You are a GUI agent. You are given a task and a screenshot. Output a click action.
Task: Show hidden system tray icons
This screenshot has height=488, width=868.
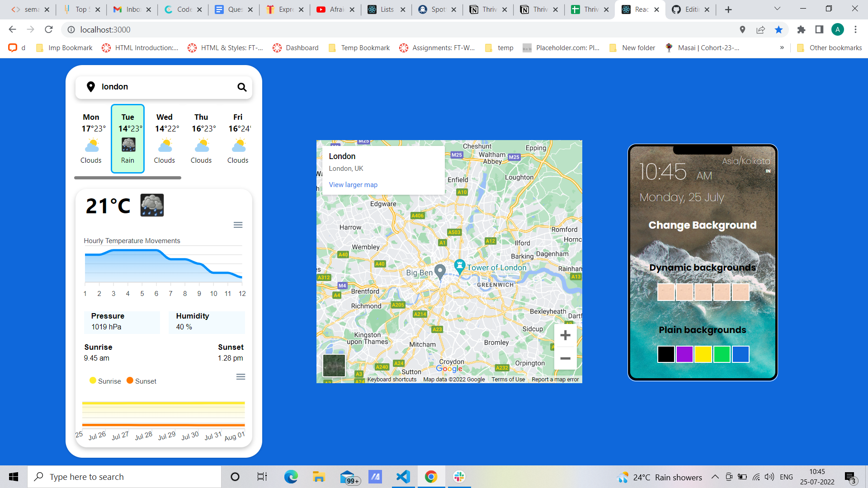tap(715, 477)
